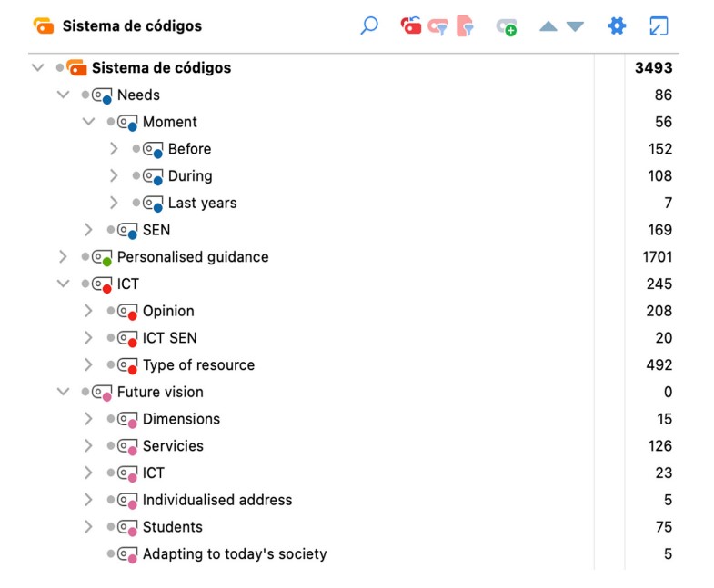
Task: Click the 3493 total for Sistema de códigos
Action: (x=653, y=68)
